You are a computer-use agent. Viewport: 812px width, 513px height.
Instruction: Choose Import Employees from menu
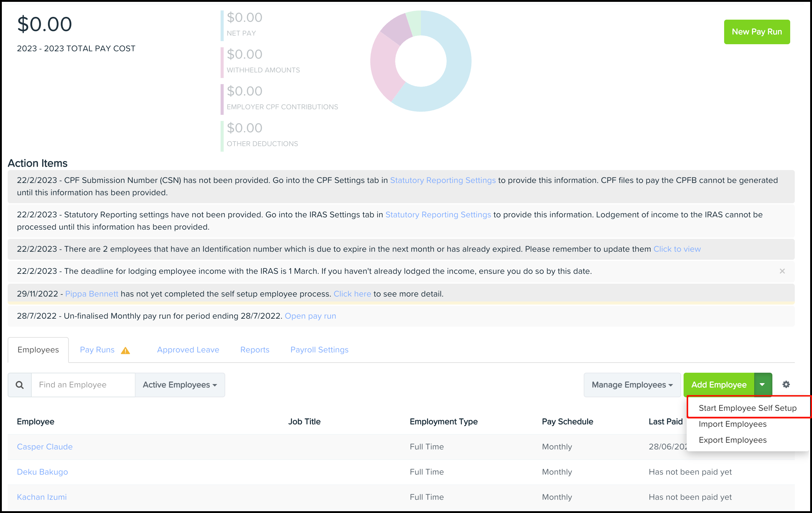732,424
